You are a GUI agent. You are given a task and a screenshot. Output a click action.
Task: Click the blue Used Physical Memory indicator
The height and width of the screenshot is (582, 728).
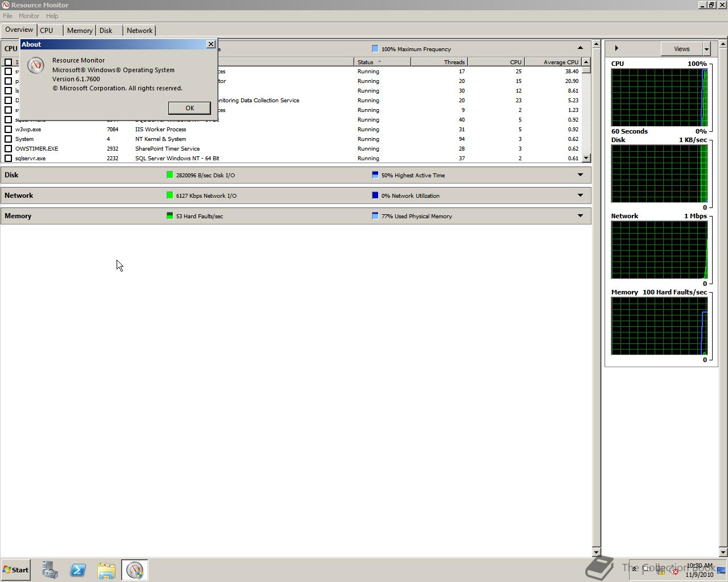375,216
